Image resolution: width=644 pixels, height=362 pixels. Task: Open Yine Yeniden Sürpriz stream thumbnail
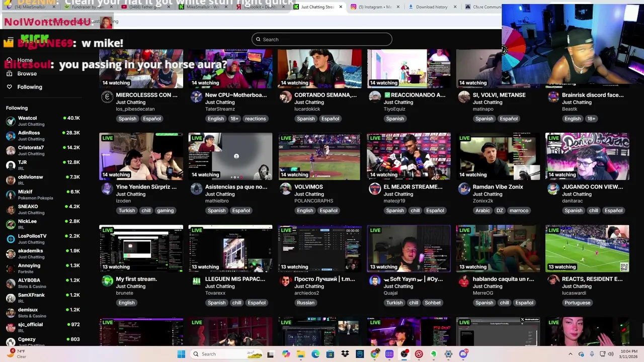coord(141,156)
